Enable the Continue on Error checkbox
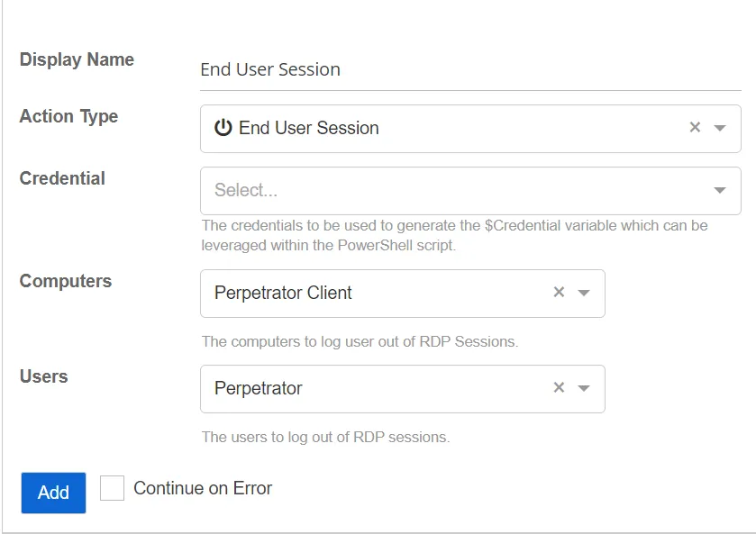 pos(112,488)
